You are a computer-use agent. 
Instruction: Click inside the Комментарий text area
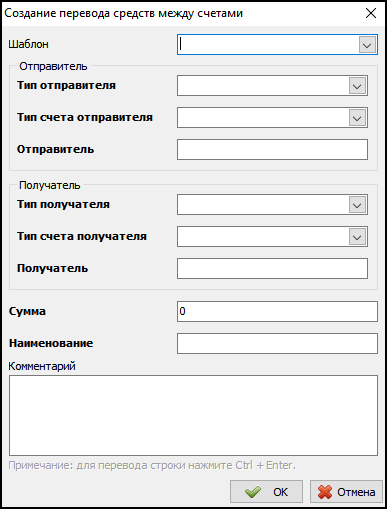pos(193,415)
